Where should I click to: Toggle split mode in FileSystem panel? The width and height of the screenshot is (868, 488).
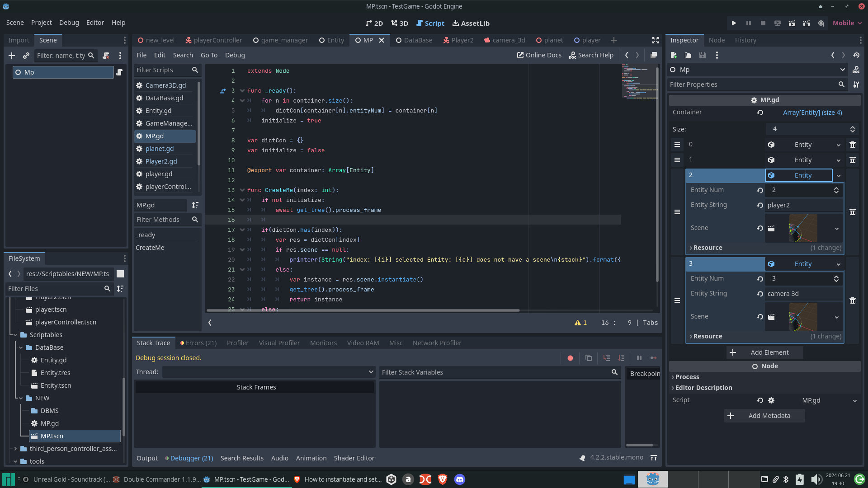point(120,274)
